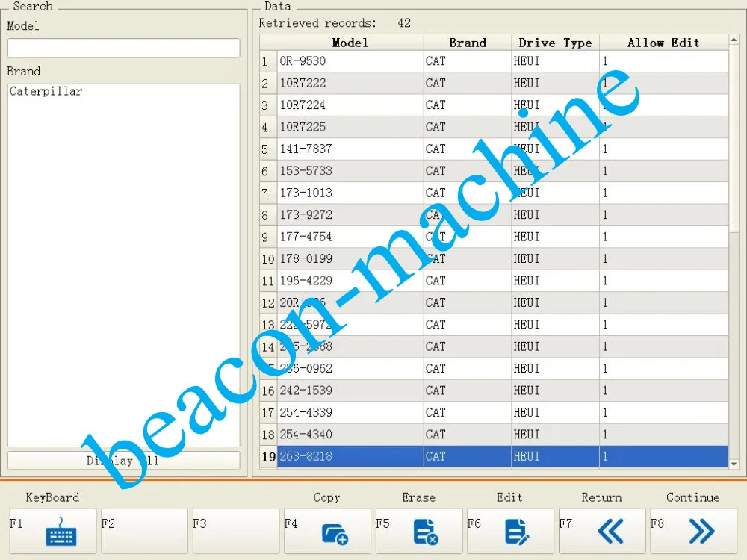Open the on-screen KeyBoard with F1 icon
The image size is (747, 560).
click(61, 532)
